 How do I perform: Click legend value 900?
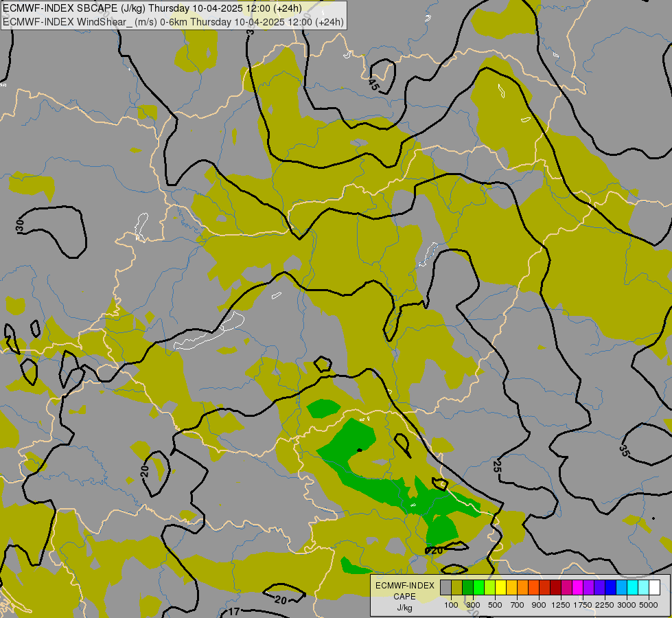(539, 605)
